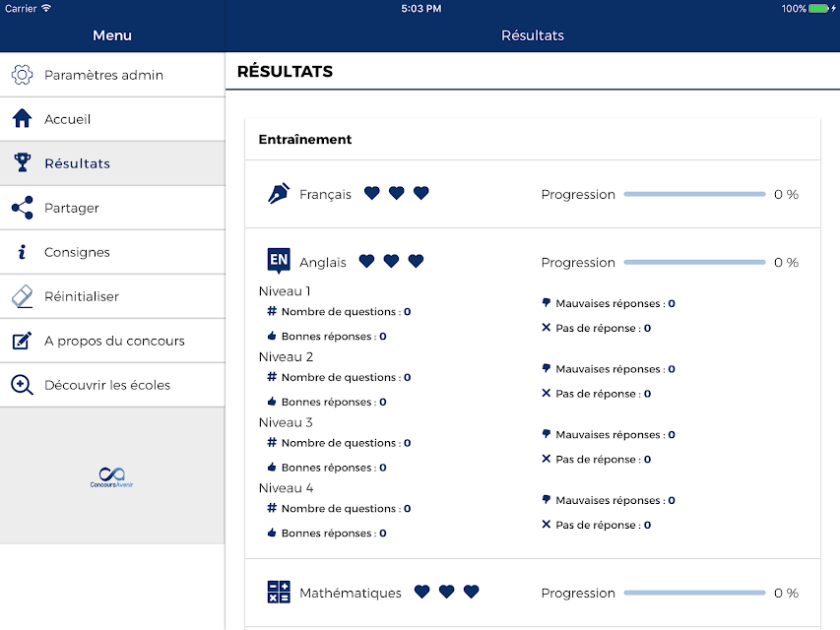The width and height of the screenshot is (840, 630).
Task: Click the ConcoursAvenir logo in the sidebar
Action: [111, 476]
